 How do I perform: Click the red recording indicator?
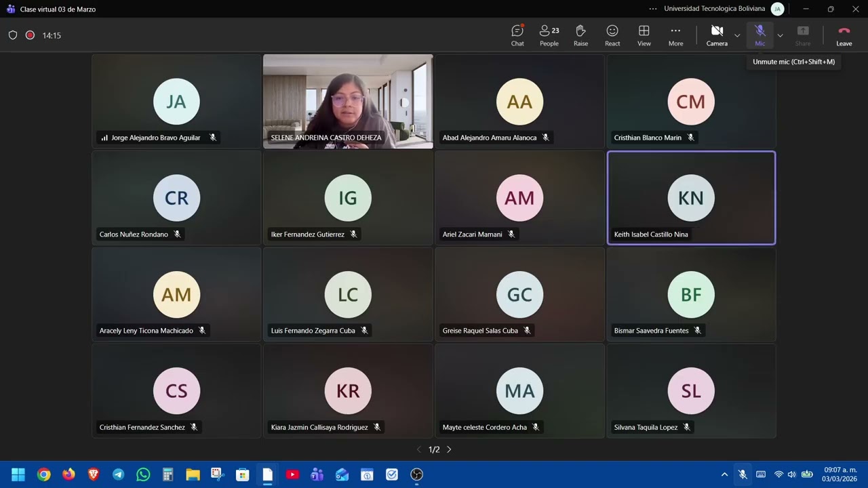coord(30,35)
